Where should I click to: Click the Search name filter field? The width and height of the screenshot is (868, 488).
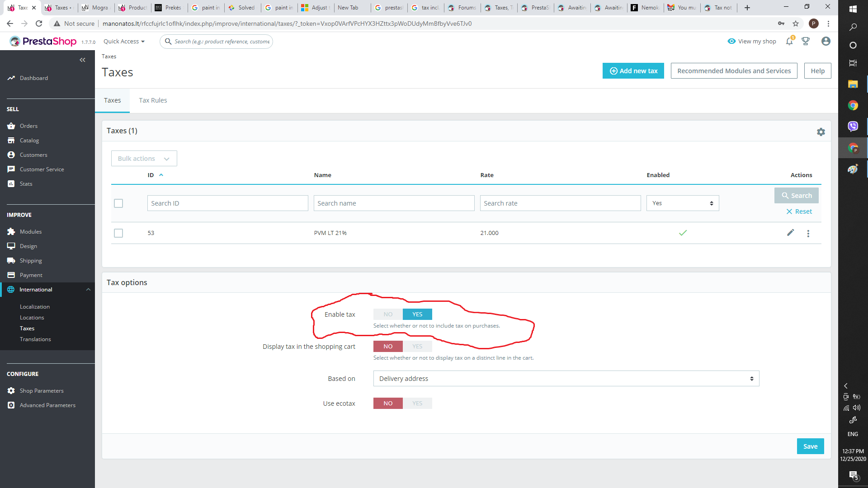click(x=394, y=203)
